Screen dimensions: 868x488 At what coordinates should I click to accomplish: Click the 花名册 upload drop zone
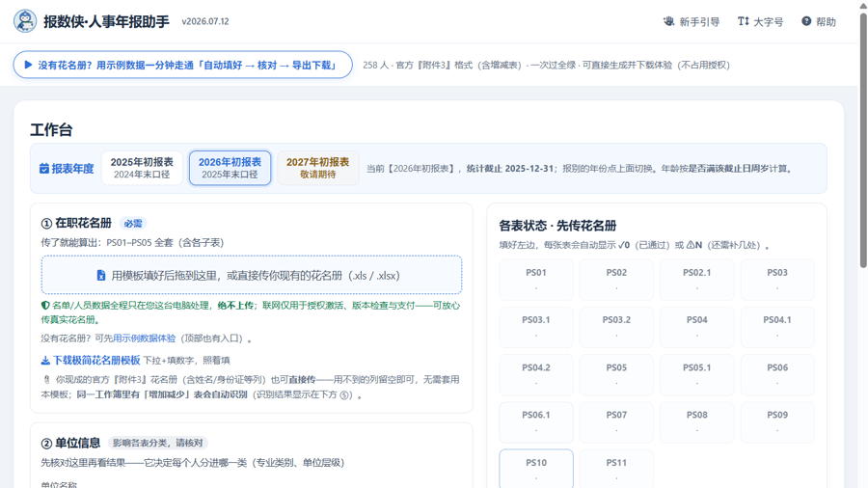point(252,275)
